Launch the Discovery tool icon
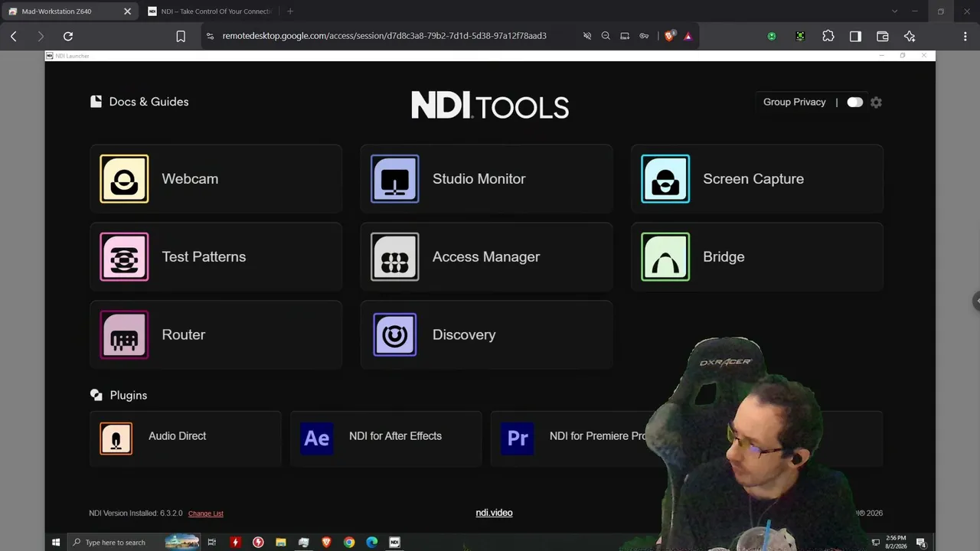980x551 pixels. click(395, 334)
